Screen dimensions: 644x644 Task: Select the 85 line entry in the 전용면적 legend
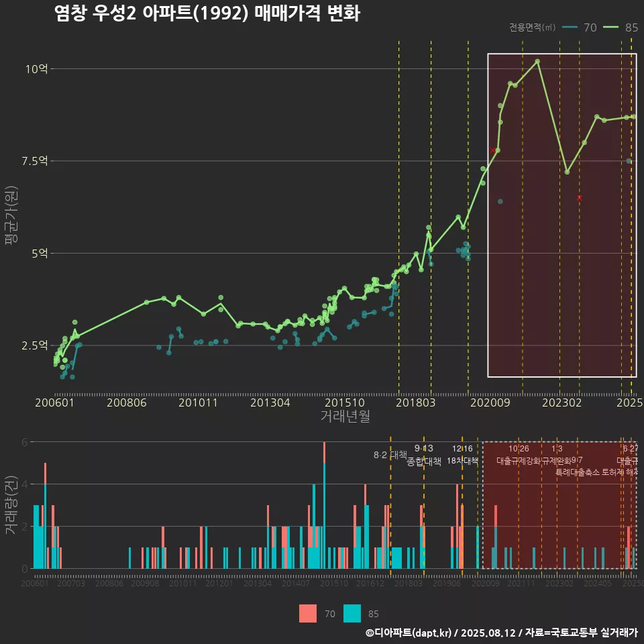coord(621,28)
